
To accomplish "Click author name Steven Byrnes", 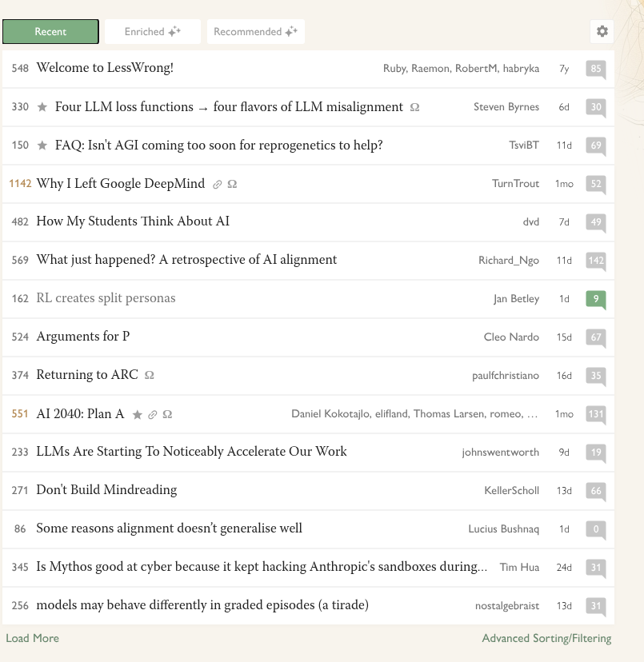I will coord(506,107).
